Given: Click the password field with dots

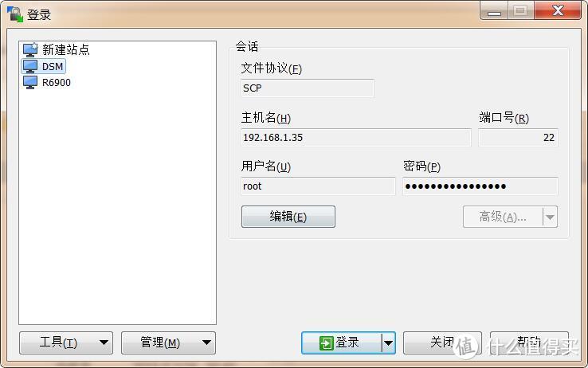Looking at the screenshot, I should pyautogui.click(x=480, y=186).
